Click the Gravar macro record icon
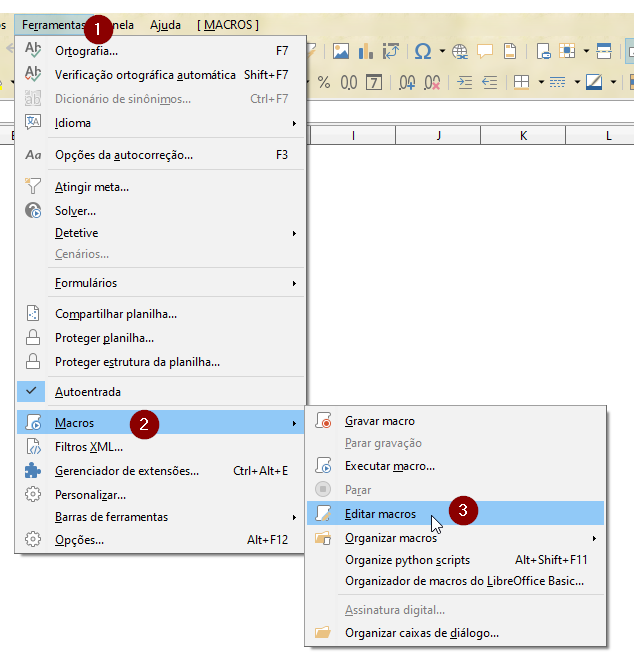This screenshot has width=634, height=668. tap(323, 420)
